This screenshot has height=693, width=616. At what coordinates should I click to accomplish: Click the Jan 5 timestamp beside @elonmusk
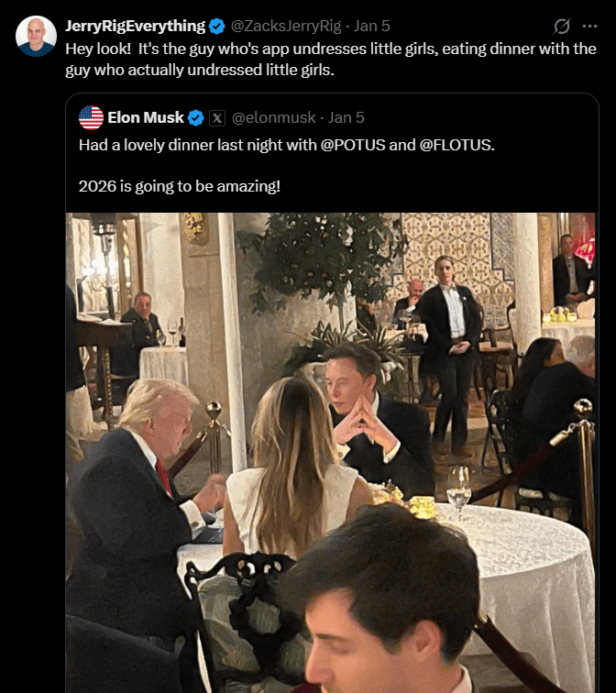(346, 117)
